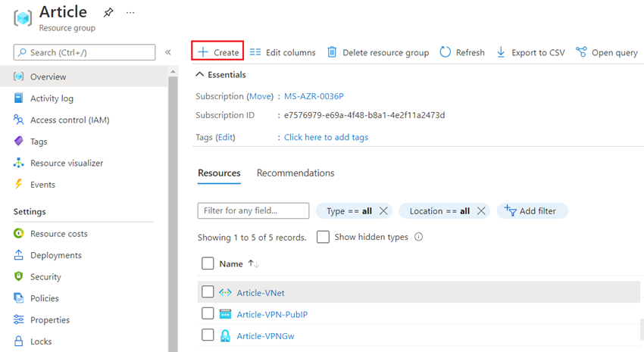Open Access control (IAM) in sidebar

click(70, 120)
